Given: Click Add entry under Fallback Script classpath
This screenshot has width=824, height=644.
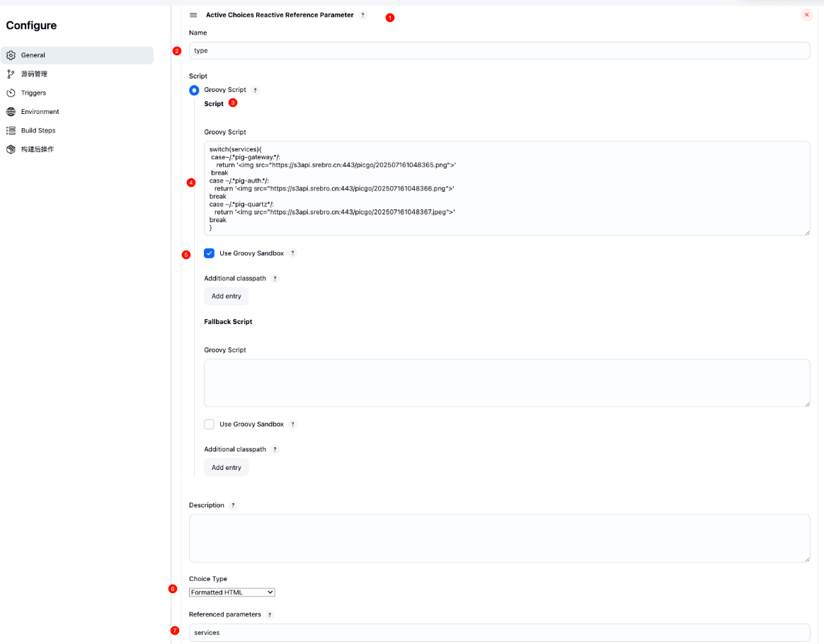Looking at the screenshot, I should pyautogui.click(x=227, y=468).
